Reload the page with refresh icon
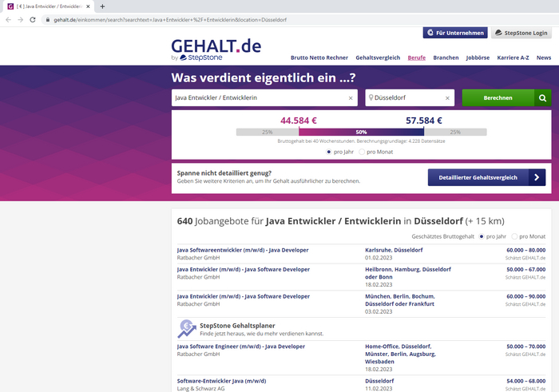This screenshot has height=392, width=559. pos(33,20)
